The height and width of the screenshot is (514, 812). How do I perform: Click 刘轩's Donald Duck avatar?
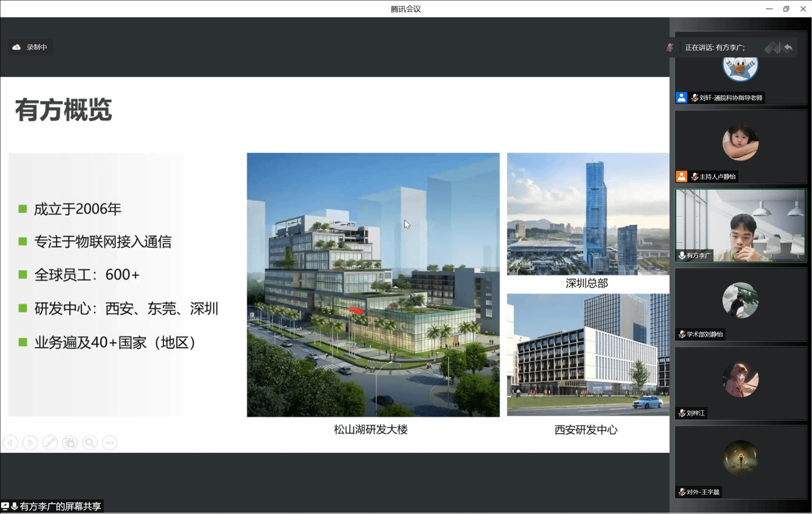(x=740, y=68)
